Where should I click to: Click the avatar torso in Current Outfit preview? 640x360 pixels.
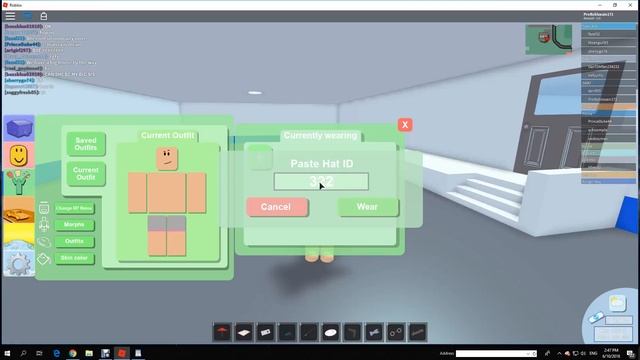(x=167, y=192)
